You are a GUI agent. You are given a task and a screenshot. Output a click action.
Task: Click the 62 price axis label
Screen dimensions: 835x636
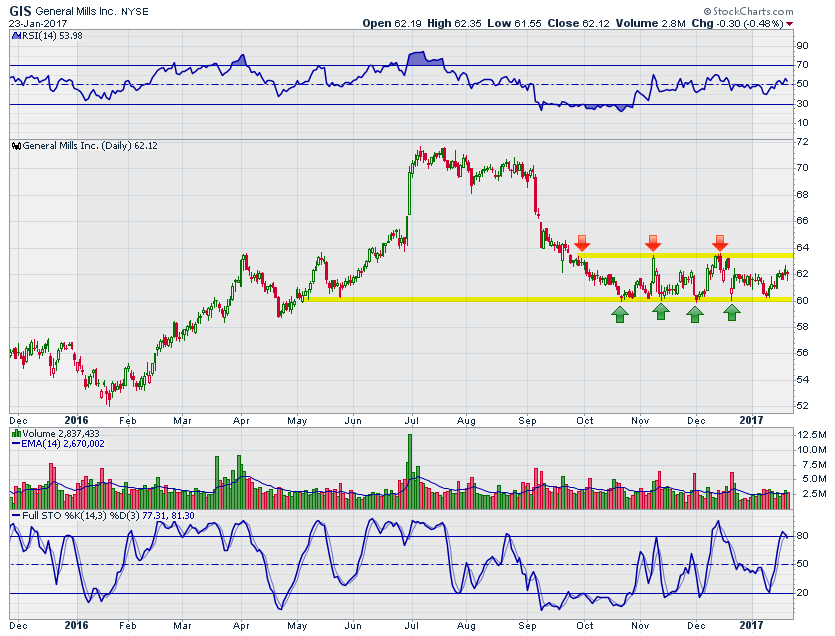(x=802, y=274)
